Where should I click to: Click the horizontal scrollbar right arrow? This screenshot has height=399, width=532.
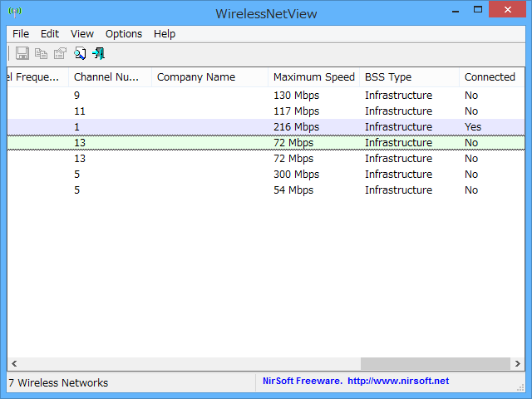(x=517, y=364)
